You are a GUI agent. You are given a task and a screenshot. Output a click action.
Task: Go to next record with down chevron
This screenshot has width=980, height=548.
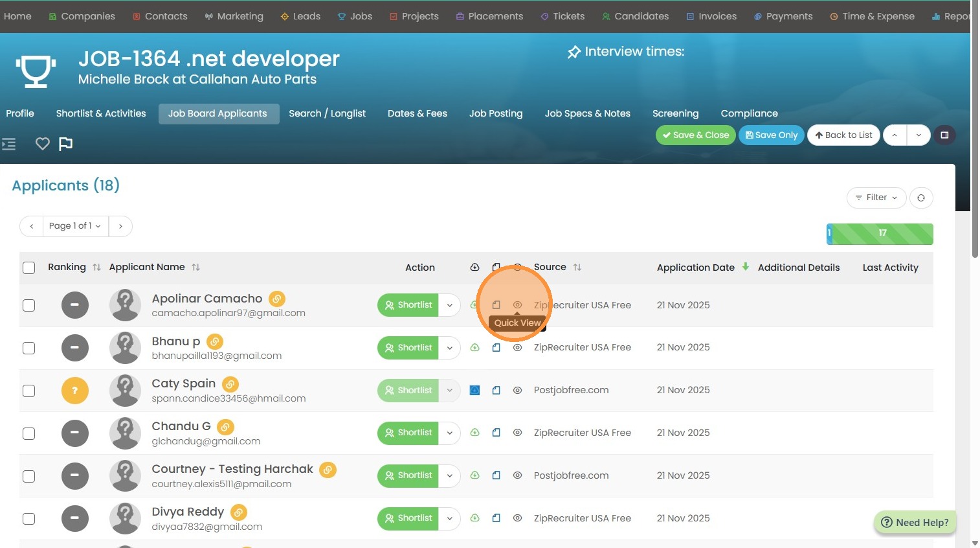(x=919, y=135)
